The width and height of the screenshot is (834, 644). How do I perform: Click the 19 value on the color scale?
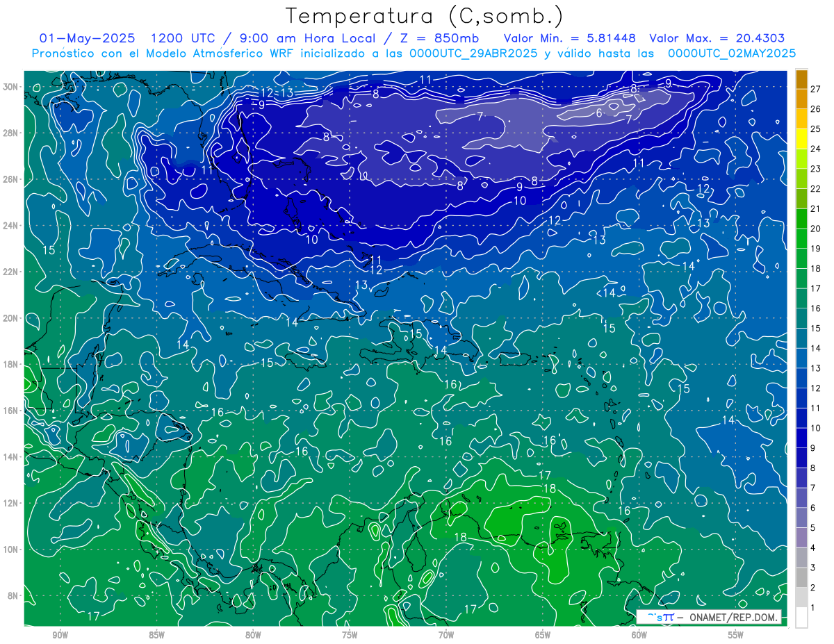coord(815,249)
